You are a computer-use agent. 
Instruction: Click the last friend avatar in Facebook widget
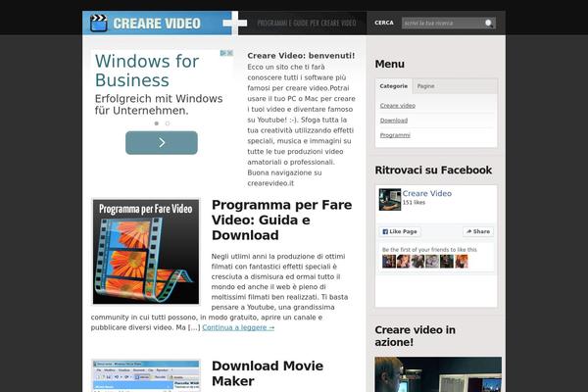(x=462, y=262)
